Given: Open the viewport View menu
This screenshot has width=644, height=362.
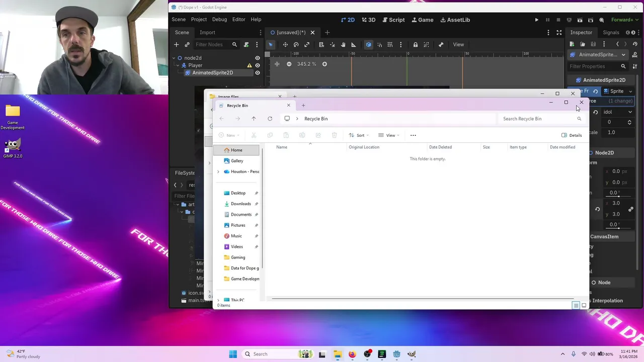Looking at the screenshot, I should click(x=458, y=45).
